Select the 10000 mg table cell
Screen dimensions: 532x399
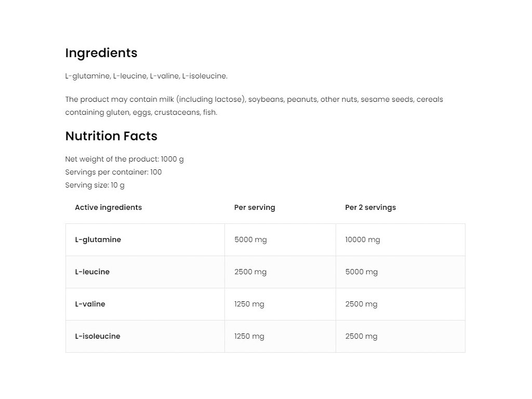tap(363, 240)
